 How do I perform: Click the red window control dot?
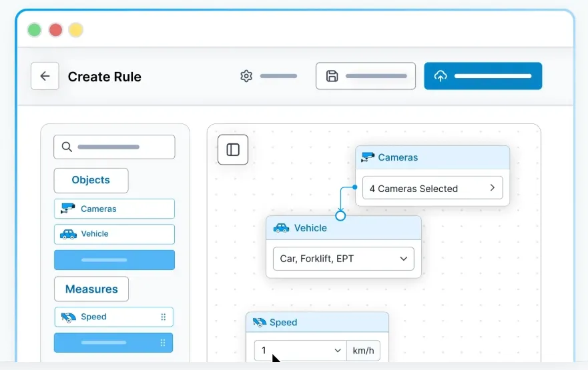point(55,30)
